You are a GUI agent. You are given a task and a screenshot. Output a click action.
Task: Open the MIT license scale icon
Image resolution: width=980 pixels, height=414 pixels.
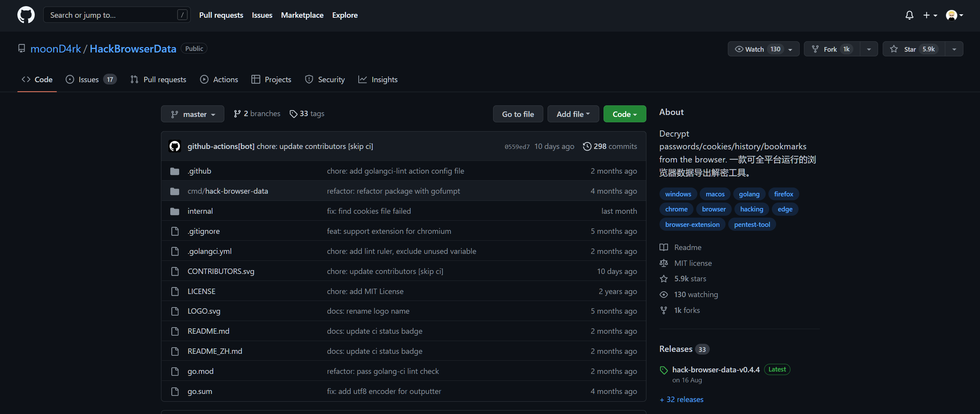point(664,263)
